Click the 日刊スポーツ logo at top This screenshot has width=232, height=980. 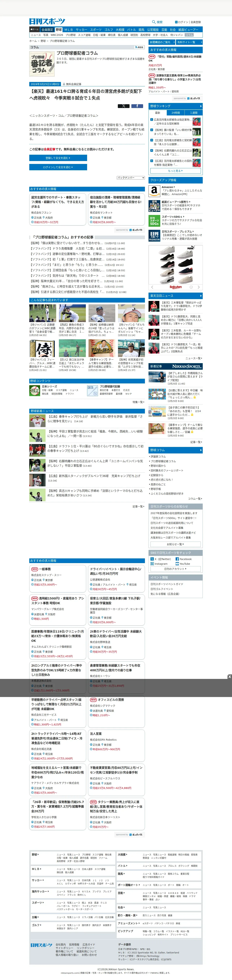pos(47,22)
